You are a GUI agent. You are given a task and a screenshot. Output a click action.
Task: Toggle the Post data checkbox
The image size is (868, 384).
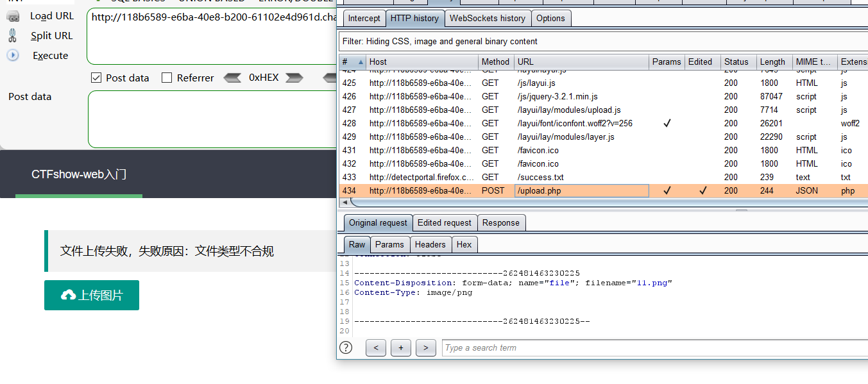96,78
